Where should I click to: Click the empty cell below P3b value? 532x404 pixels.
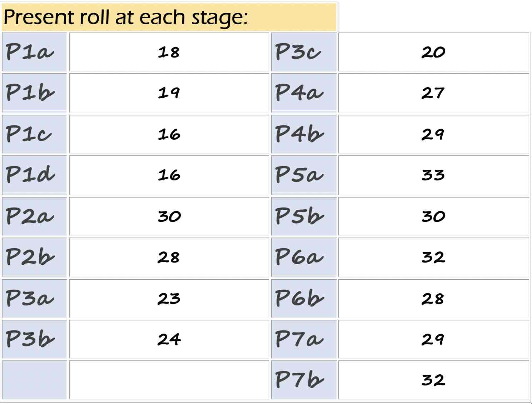tap(169, 380)
